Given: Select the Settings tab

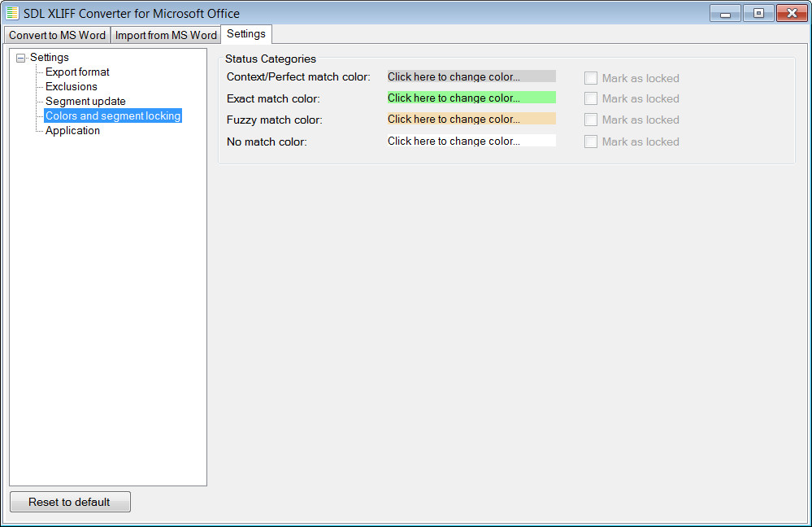Looking at the screenshot, I should (246, 34).
